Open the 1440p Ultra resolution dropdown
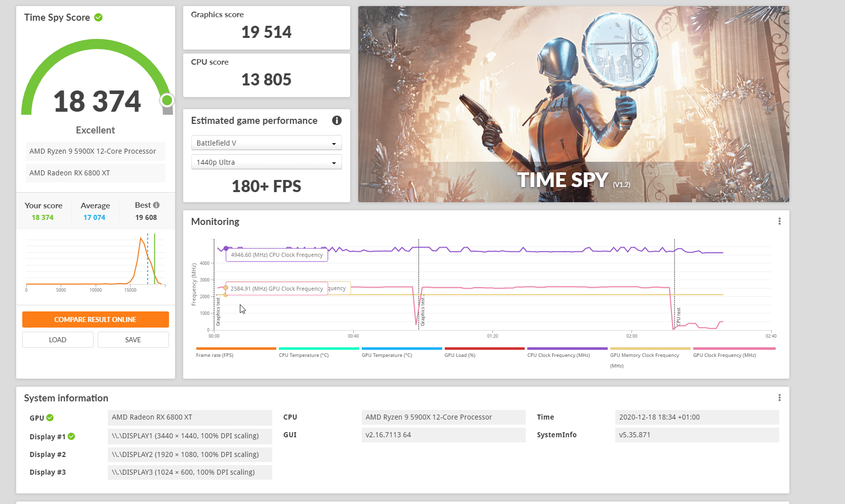The height and width of the screenshot is (504, 845). click(267, 162)
